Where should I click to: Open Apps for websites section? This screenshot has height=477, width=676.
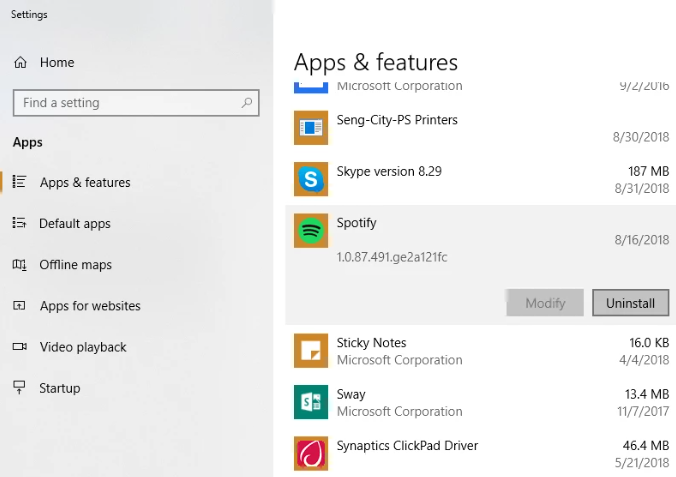pos(90,306)
